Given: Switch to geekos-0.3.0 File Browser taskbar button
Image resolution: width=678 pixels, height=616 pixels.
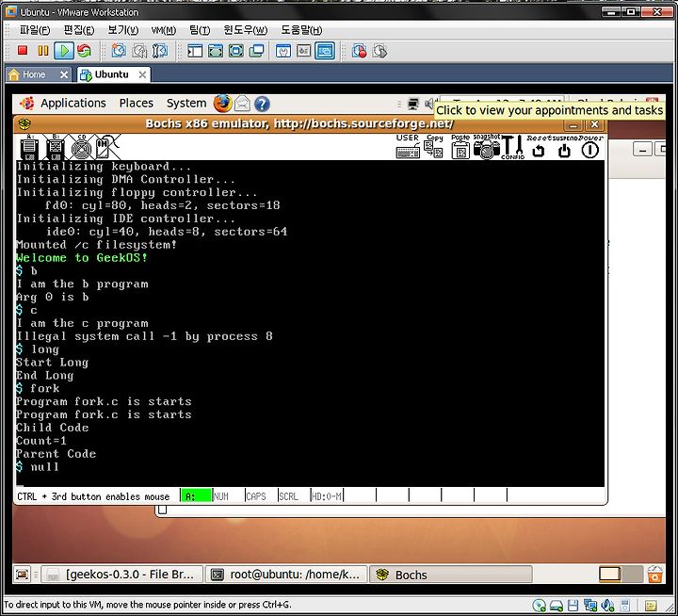Looking at the screenshot, I should (x=121, y=575).
